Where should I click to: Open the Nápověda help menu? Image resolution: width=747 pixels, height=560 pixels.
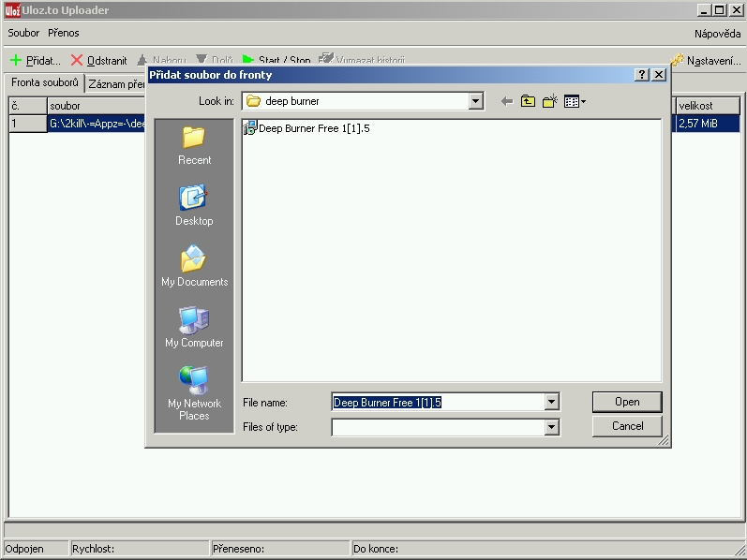(x=717, y=34)
